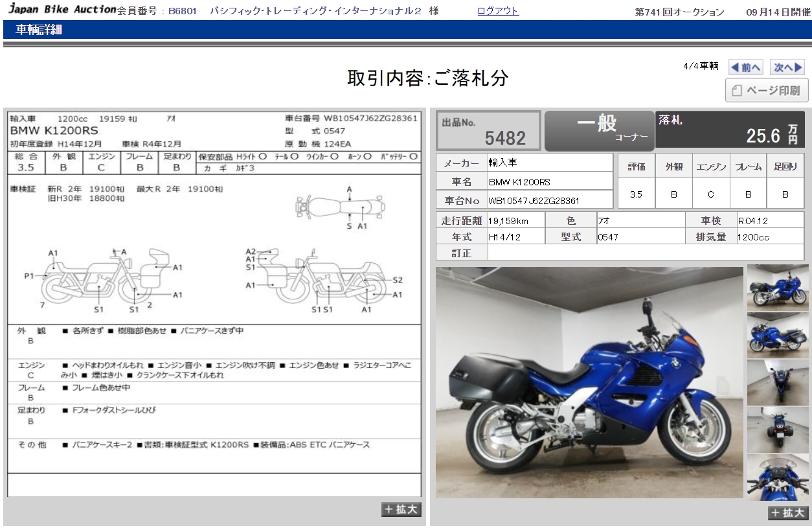Viewport: 812px width, 530px height.
Task: Enlarge inspection sheet with left 拡大 button
Action: [x=401, y=509]
